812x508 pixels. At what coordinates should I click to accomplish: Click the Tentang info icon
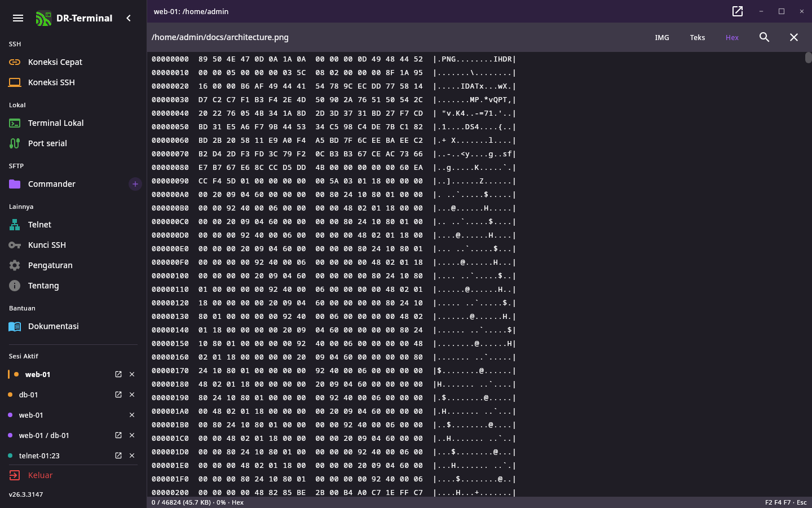pyautogui.click(x=15, y=286)
